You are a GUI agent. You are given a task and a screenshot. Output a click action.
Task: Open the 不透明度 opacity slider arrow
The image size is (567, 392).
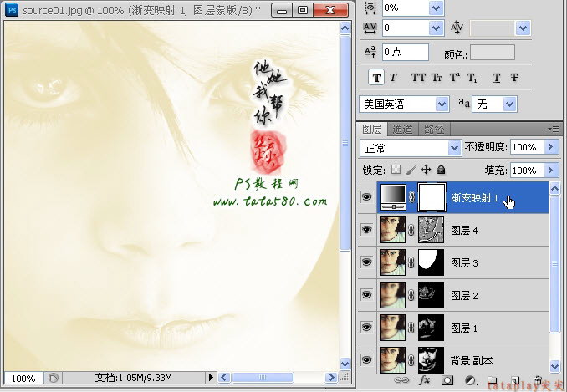coord(551,147)
